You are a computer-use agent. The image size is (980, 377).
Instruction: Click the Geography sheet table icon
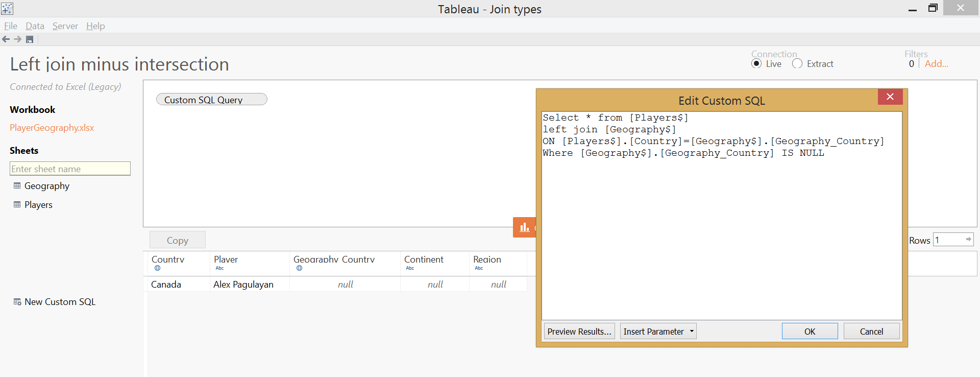tap(17, 185)
